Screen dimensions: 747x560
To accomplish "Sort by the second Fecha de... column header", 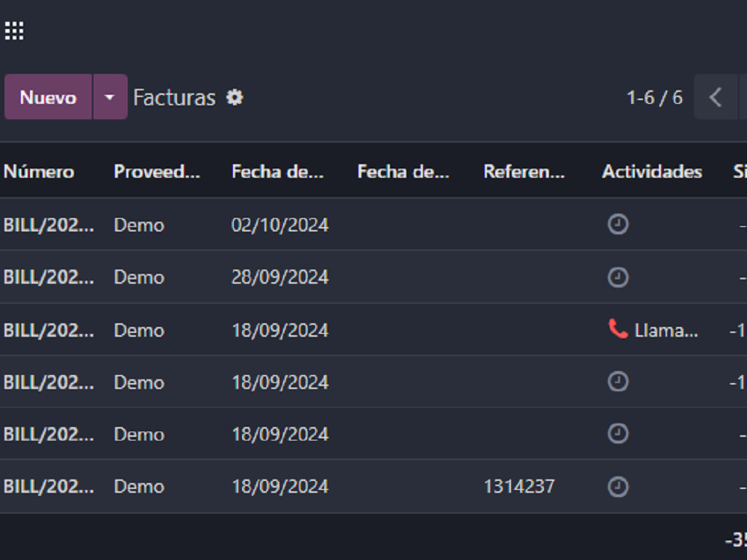I will click(403, 172).
